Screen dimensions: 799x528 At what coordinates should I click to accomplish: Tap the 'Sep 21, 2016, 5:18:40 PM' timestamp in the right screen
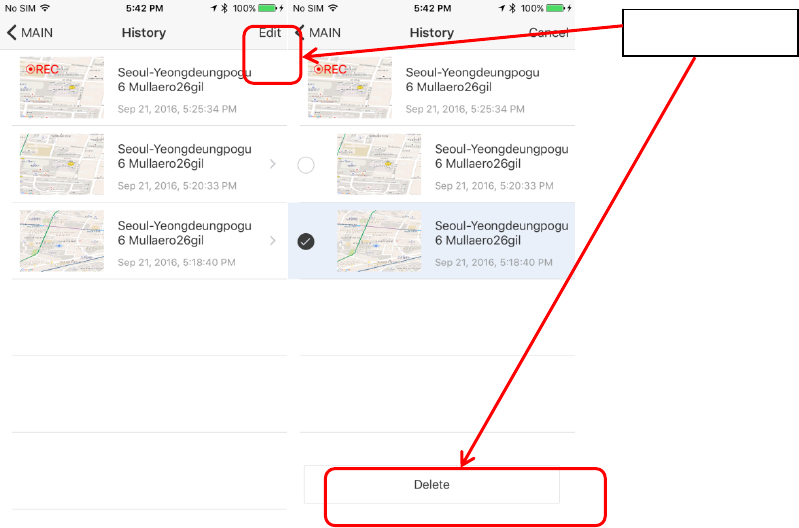(x=493, y=262)
